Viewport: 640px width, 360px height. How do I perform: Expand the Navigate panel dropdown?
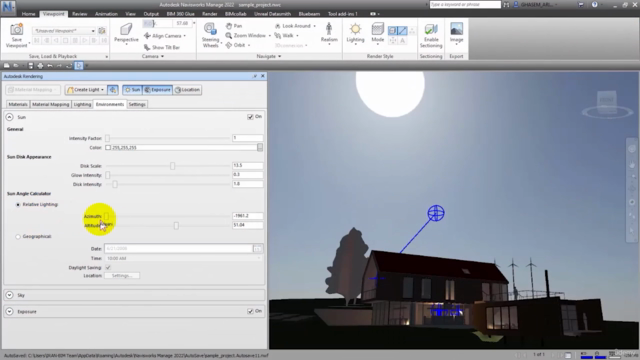[x=280, y=56]
